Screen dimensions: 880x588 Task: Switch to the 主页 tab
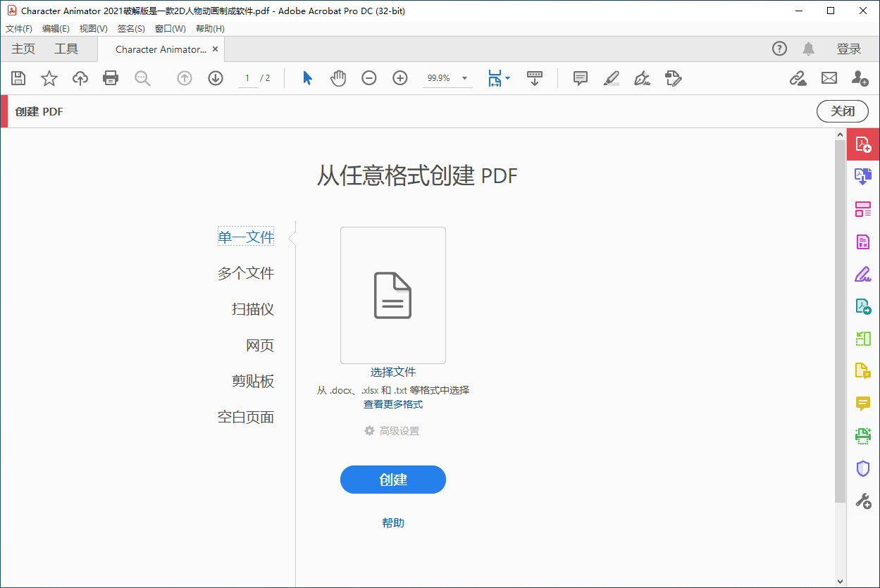point(23,49)
